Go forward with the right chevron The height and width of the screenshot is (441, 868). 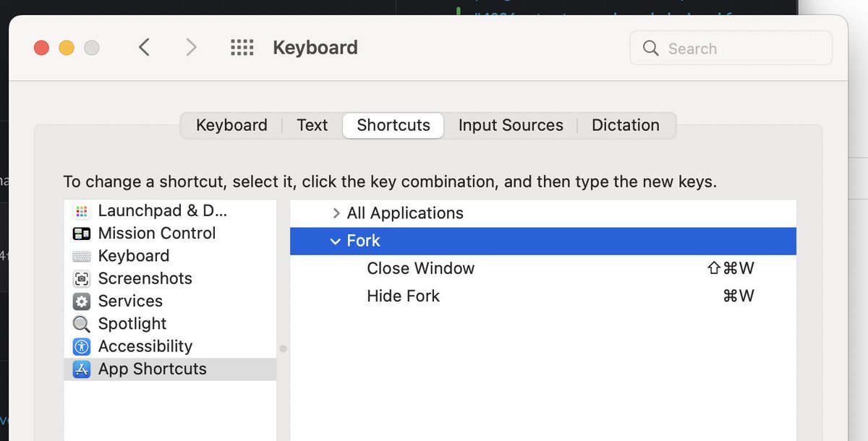191,48
